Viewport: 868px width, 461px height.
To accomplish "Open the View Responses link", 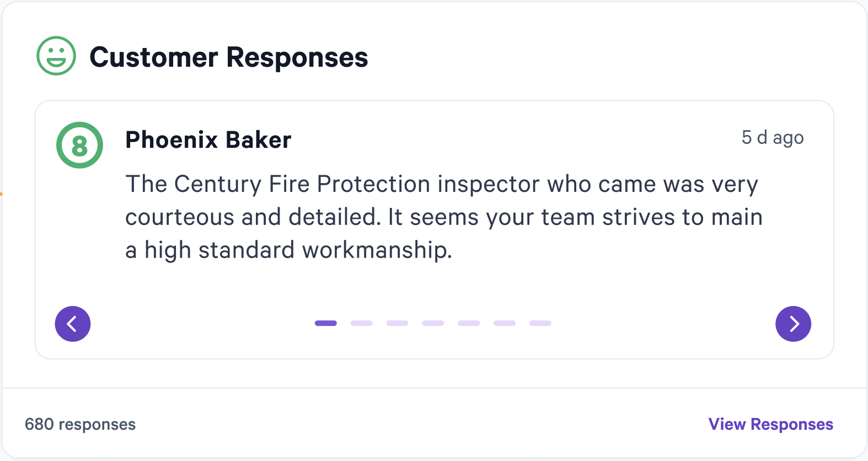I will [x=771, y=424].
